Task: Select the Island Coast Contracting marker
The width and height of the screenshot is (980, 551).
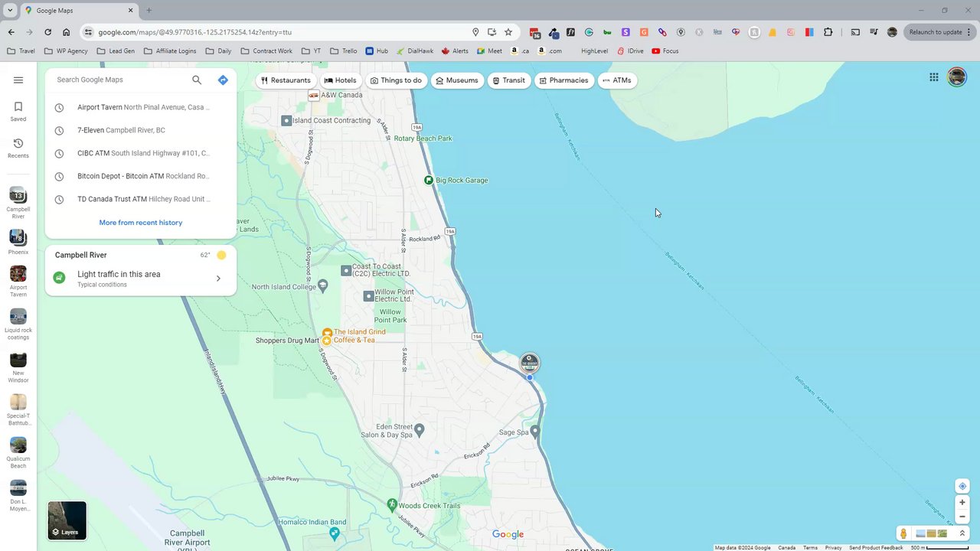Action: pos(286,120)
